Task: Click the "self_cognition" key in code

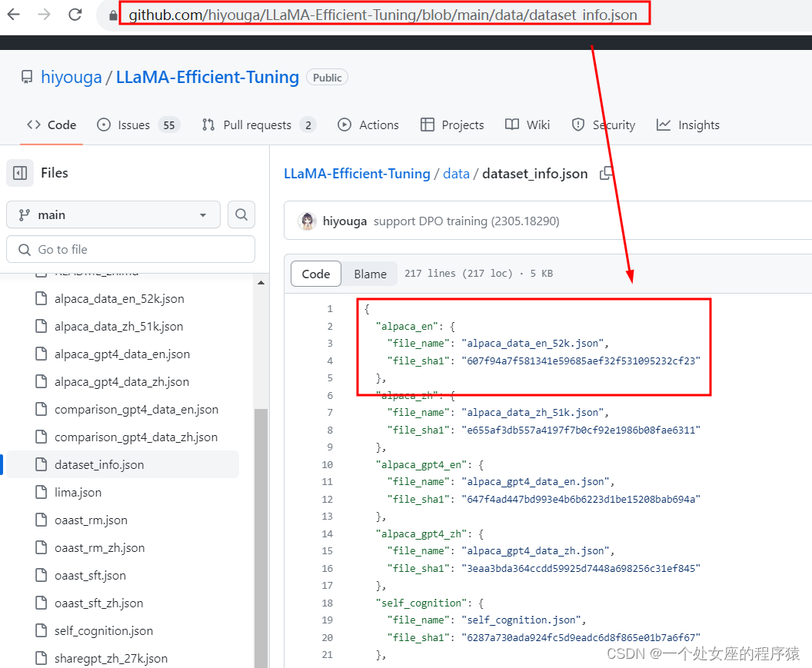Action: 421,603
